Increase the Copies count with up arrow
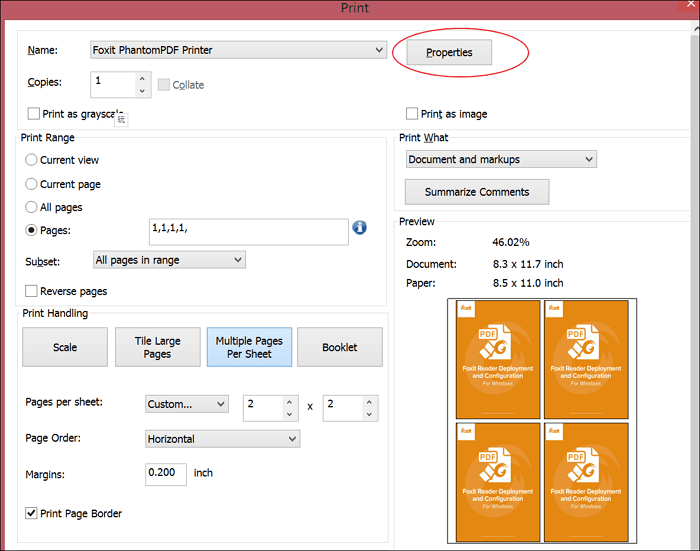 pyautogui.click(x=142, y=78)
